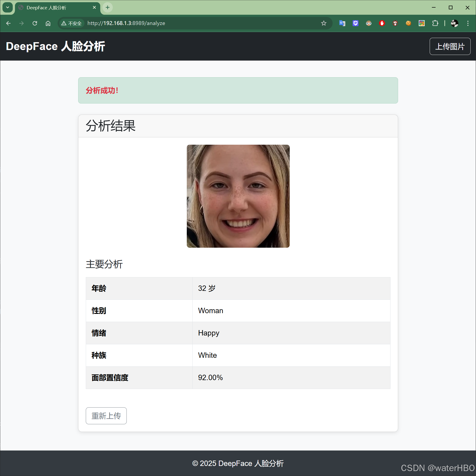Image resolution: width=476 pixels, height=476 pixels.
Task: Open the Google Translate extension
Action: click(x=342, y=23)
